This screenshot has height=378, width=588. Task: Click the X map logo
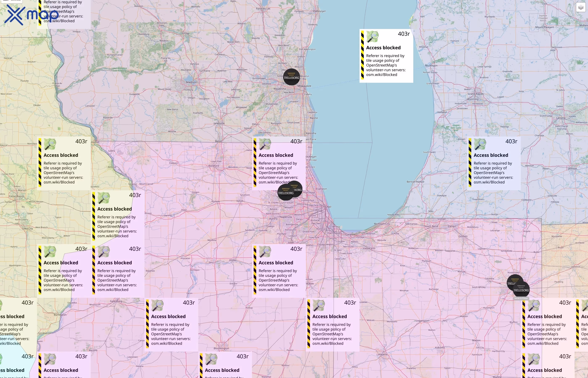(x=31, y=14)
